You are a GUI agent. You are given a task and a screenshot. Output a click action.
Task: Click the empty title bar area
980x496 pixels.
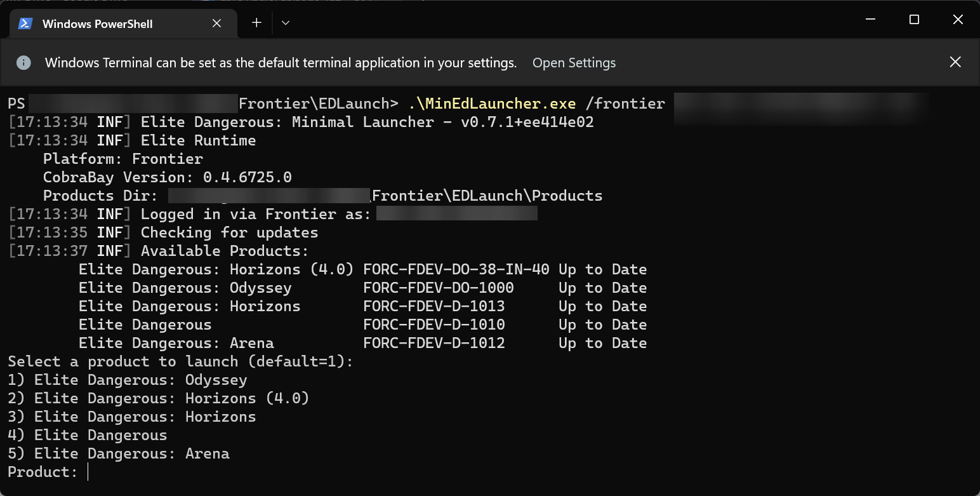(x=571, y=20)
